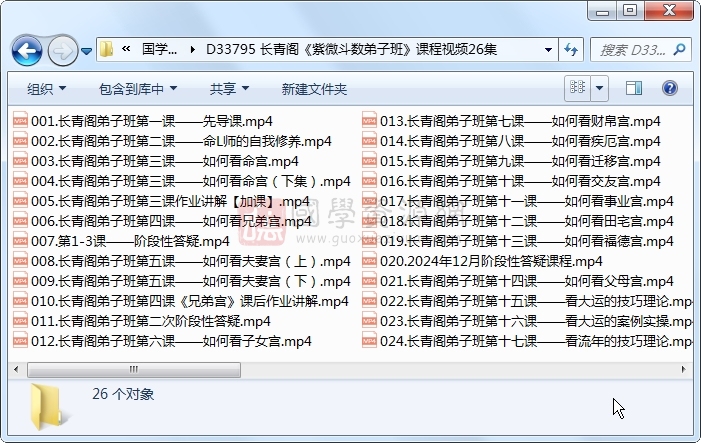Open the 组织 menu
This screenshot has height=443, width=701.
(46, 89)
